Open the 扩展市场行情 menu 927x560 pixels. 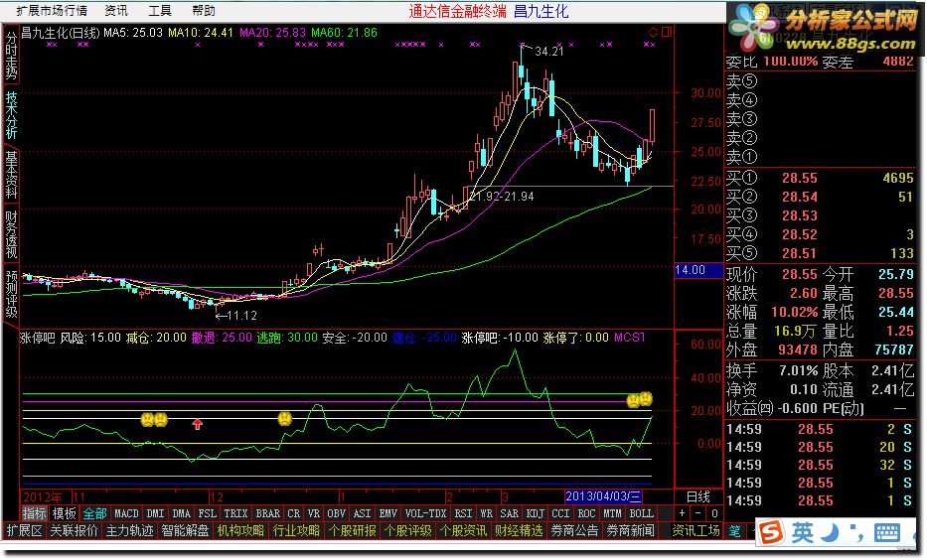pyautogui.click(x=52, y=10)
